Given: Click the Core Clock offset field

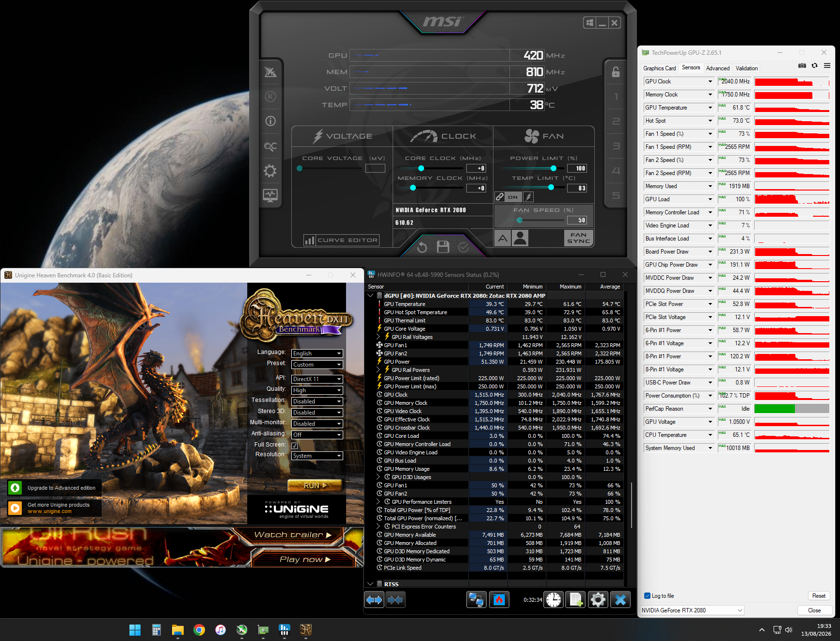Looking at the screenshot, I should 476,168.
